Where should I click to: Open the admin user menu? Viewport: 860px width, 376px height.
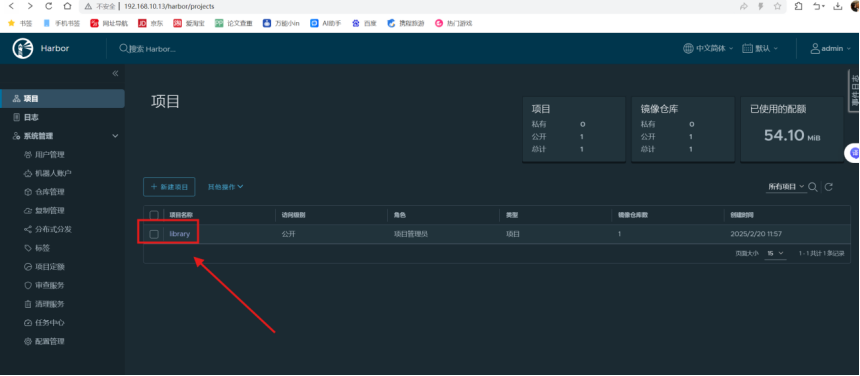[x=830, y=48]
